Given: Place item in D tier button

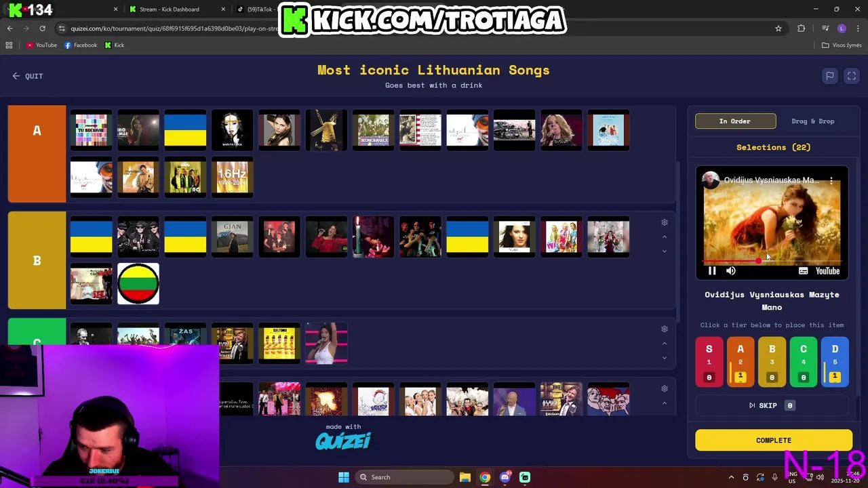Looking at the screenshot, I should pyautogui.click(x=835, y=362).
